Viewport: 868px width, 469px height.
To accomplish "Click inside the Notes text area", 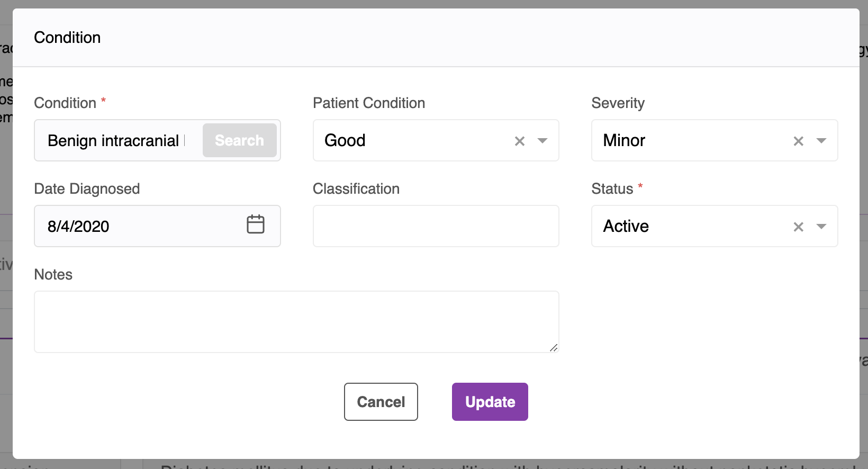I will tap(296, 321).
